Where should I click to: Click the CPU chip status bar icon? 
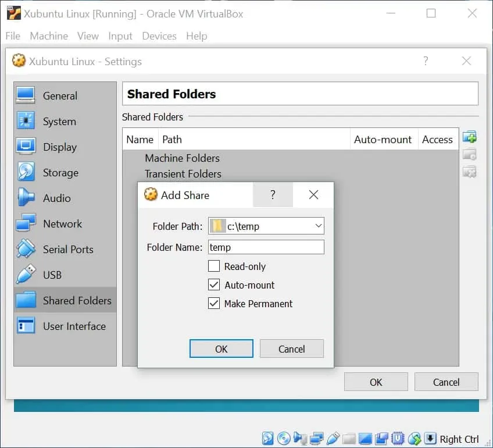(x=398, y=439)
